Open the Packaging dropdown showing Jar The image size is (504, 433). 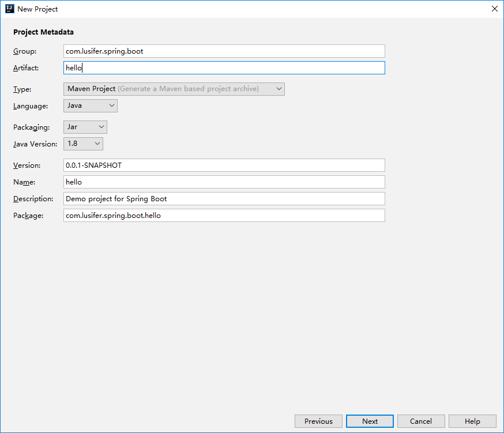coord(85,127)
